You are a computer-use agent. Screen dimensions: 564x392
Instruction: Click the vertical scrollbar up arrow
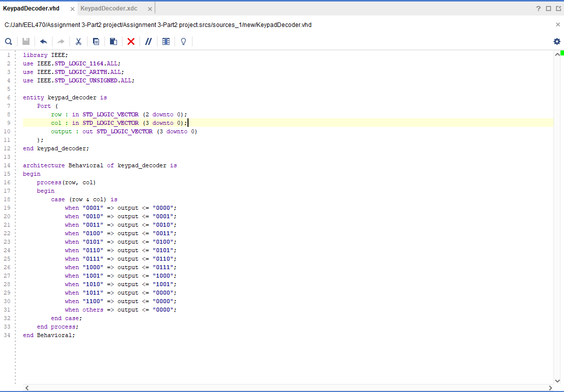click(557, 54)
